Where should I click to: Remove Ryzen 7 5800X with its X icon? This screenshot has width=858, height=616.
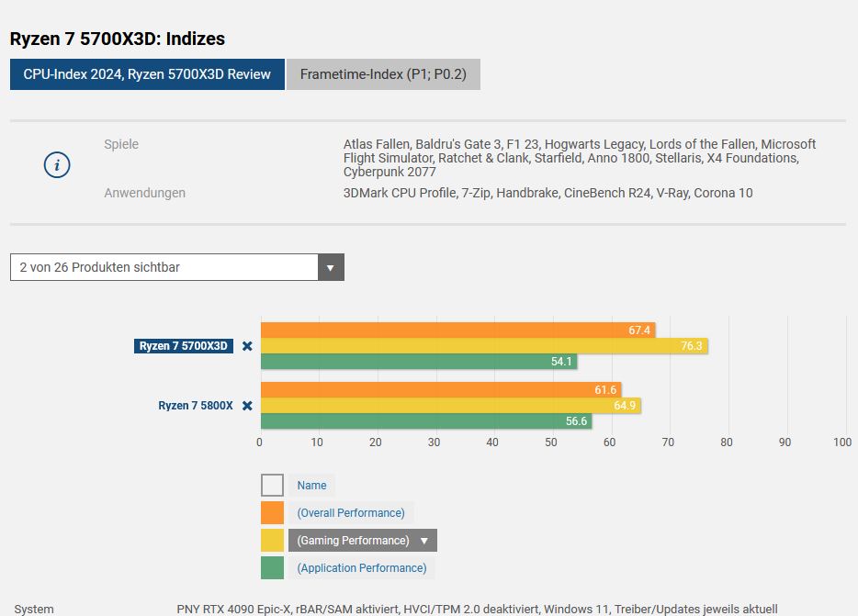pyautogui.click(x=247, y=406)
